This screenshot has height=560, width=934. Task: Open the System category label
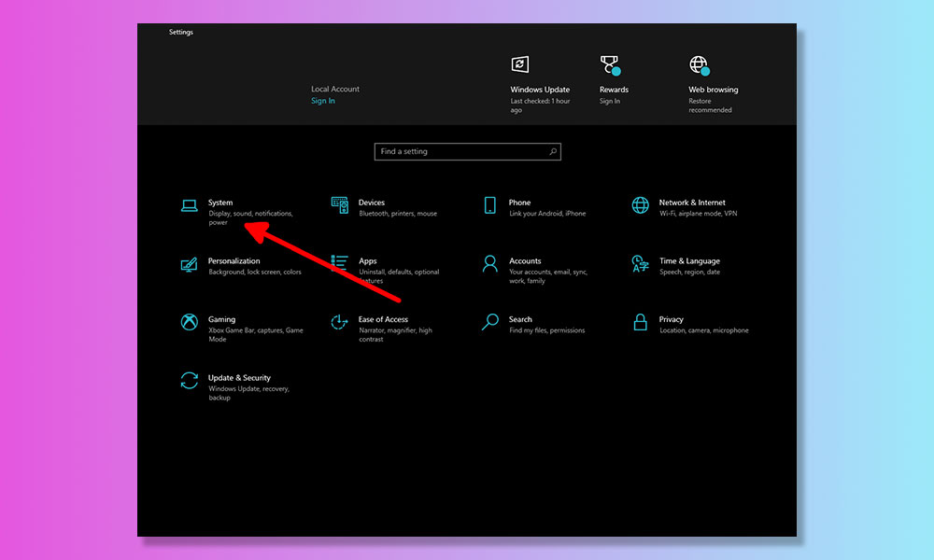click(x=220, y=203)
